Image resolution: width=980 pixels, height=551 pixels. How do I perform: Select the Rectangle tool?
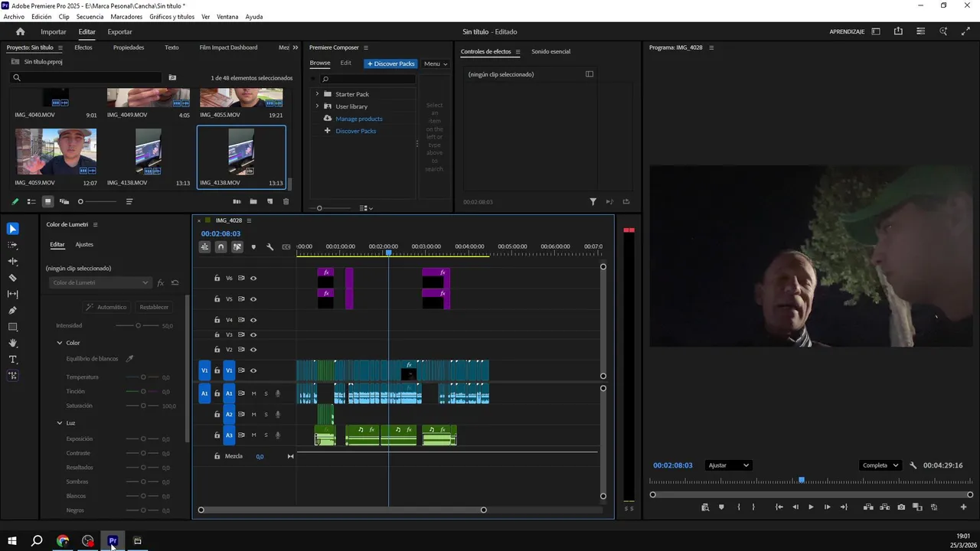[12, 327]
